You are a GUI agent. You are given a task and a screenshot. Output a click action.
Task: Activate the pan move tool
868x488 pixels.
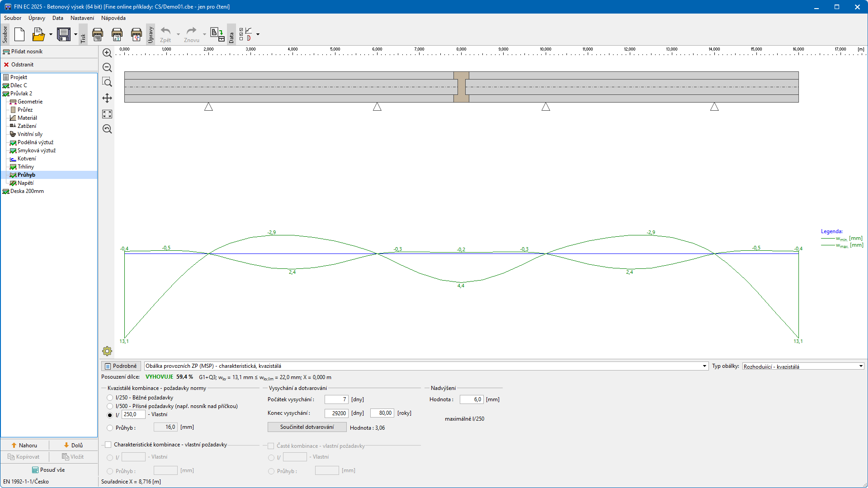point(107,98)
